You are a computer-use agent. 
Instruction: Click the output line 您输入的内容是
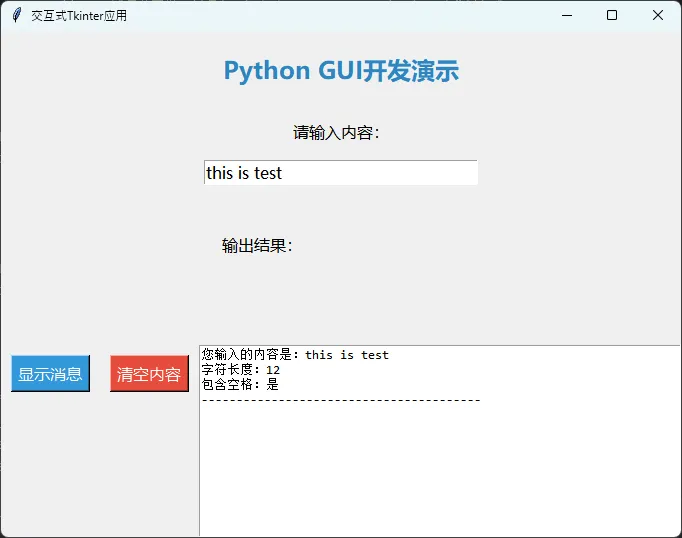(x=295, y=355)
